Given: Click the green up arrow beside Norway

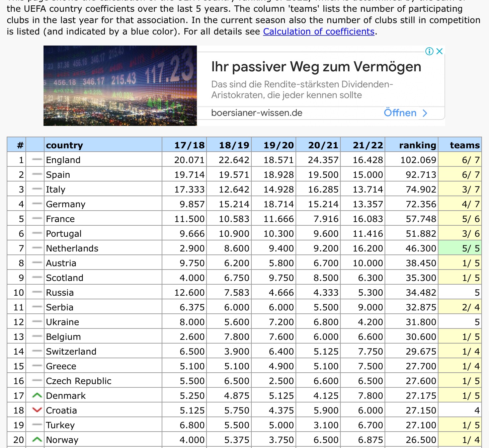Looking at the screenshot, I should tap(37, 440).
